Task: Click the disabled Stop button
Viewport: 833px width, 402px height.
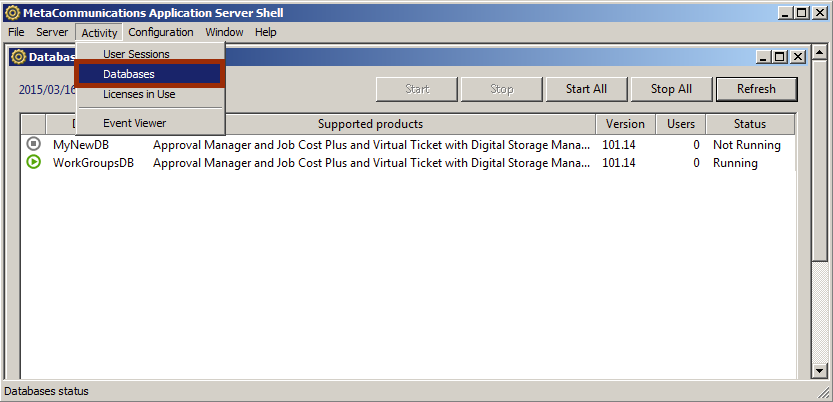Action: [x=502, y=89]
